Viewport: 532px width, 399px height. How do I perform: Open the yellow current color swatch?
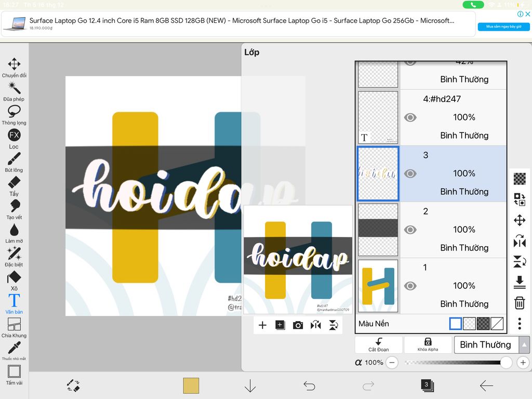[x=191, y=386]
